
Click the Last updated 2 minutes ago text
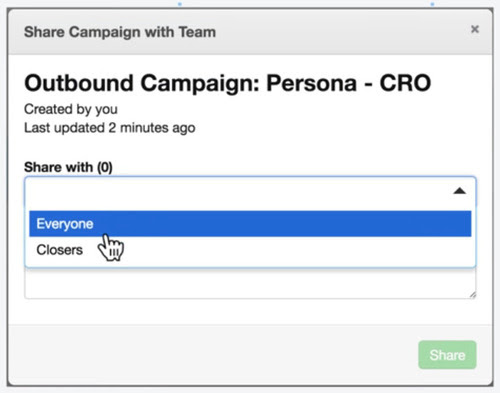(x=110, y=128)
